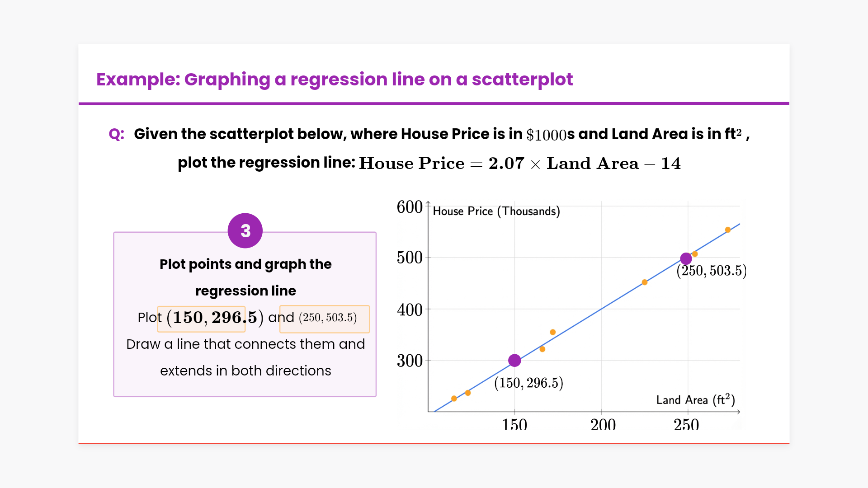Click the slide title 'Example: Graphing a regression line'
868x488 pixels.
(x=334, y=80)
